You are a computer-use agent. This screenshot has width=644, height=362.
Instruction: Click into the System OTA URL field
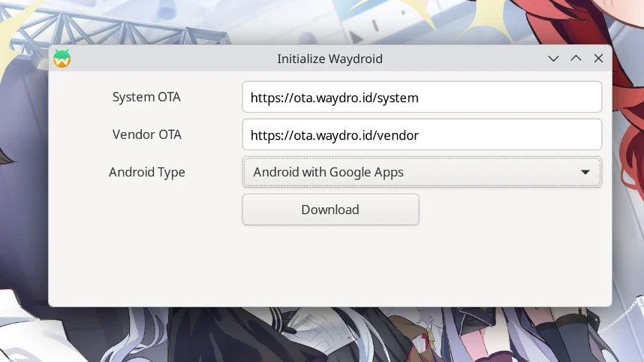(x=422, y=97)
